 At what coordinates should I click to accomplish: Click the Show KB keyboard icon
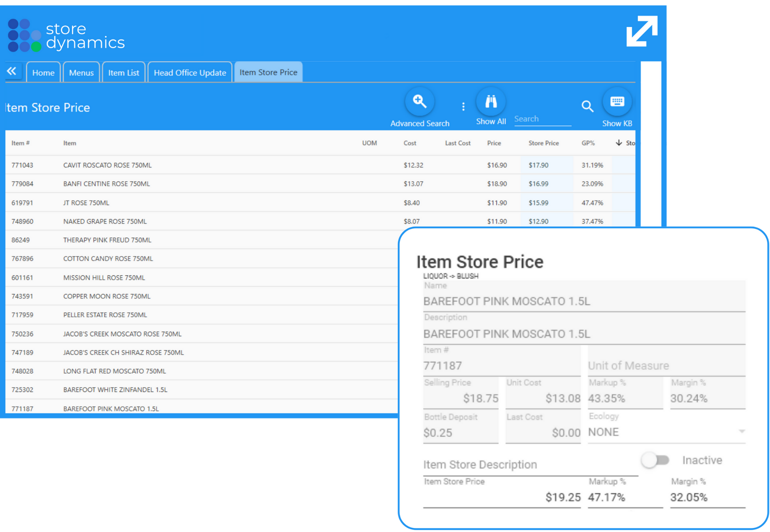617,102
